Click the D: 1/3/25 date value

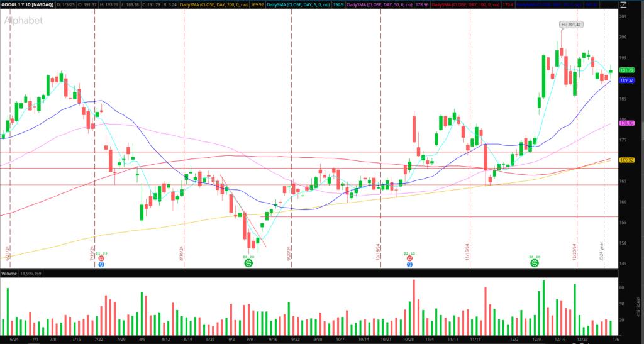click(x=65, y=5)
